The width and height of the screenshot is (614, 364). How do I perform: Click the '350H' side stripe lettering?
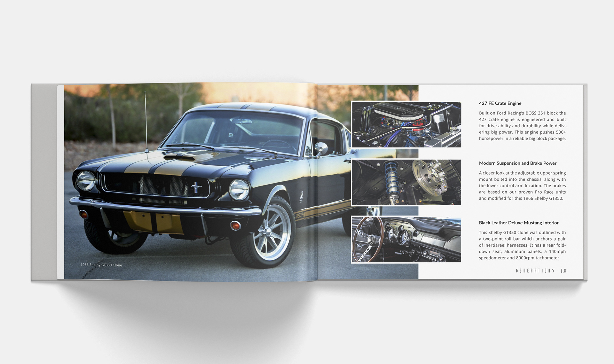(x=300, y=216)
